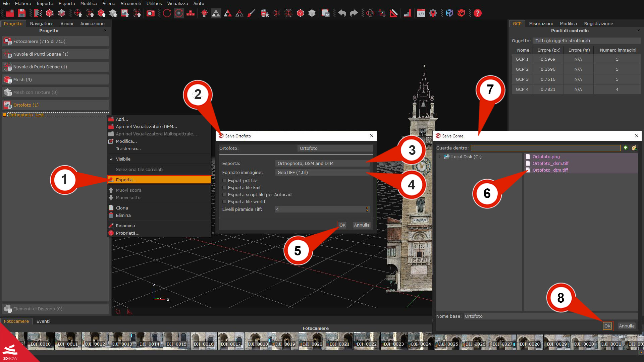644x362 pixels.
Task: Click Elimina in context menu
Action: tap(159, 215)
